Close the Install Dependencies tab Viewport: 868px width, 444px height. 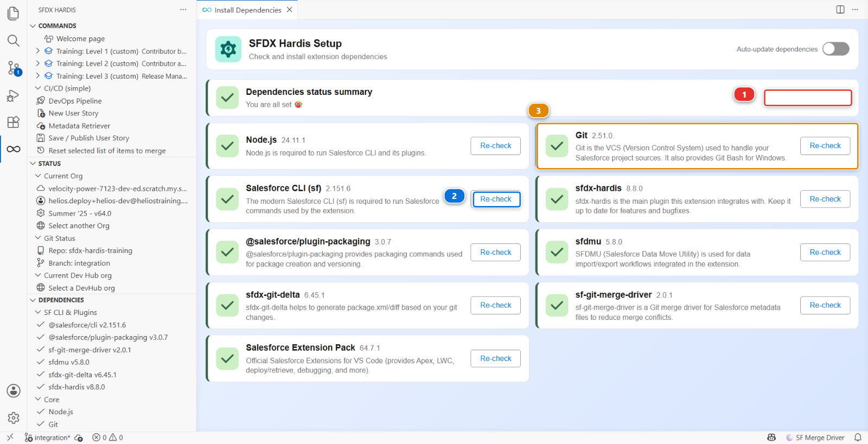[290, 10]
